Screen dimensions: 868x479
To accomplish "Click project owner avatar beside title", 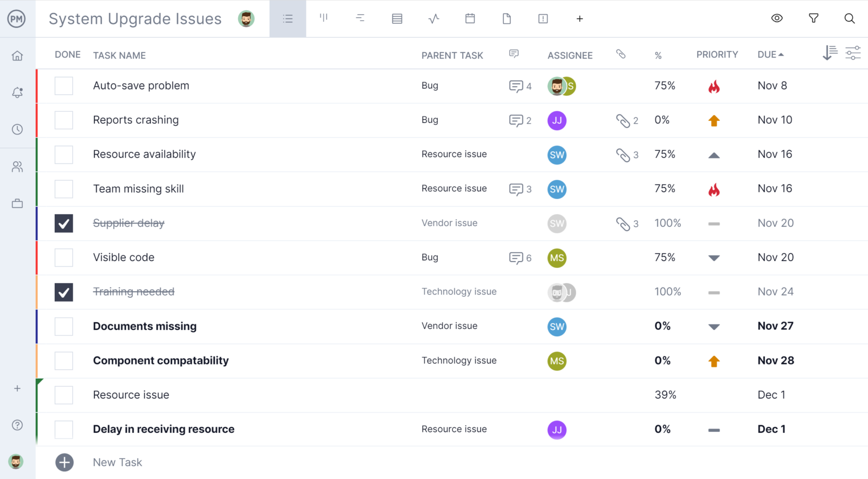I will click(x=246, y=19).
